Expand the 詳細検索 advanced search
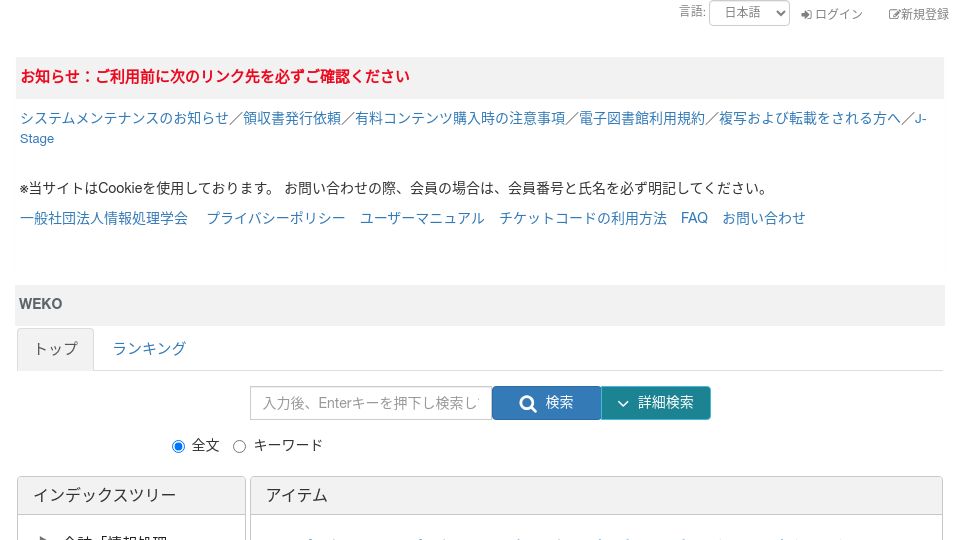This screenshot has width=960, height=540. pos(656,403)
